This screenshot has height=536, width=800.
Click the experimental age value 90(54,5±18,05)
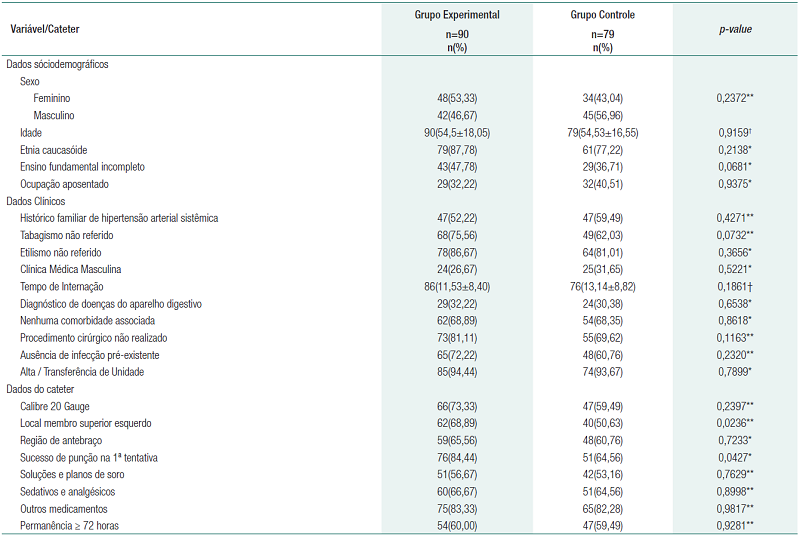click(x=457, y=132)
